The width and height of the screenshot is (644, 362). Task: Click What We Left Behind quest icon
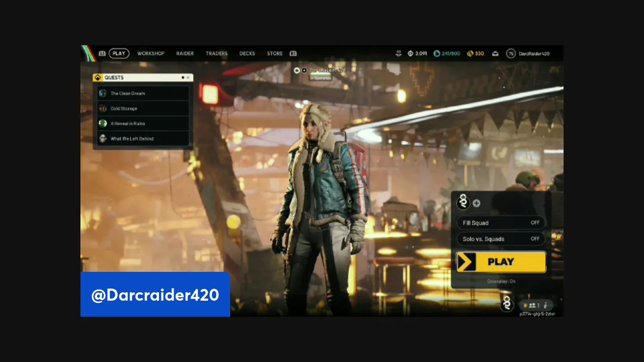click(x=103, y=139)
